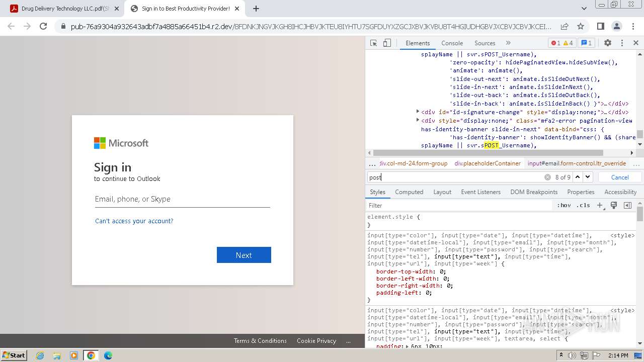The image size is (644, 362).
Task: Select breadcrumb input#email.form-control.ltr_override
Action: point(577,163)
